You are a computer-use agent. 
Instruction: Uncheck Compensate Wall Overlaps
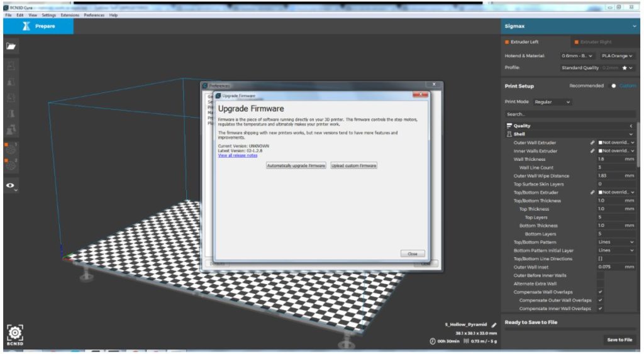600,292
